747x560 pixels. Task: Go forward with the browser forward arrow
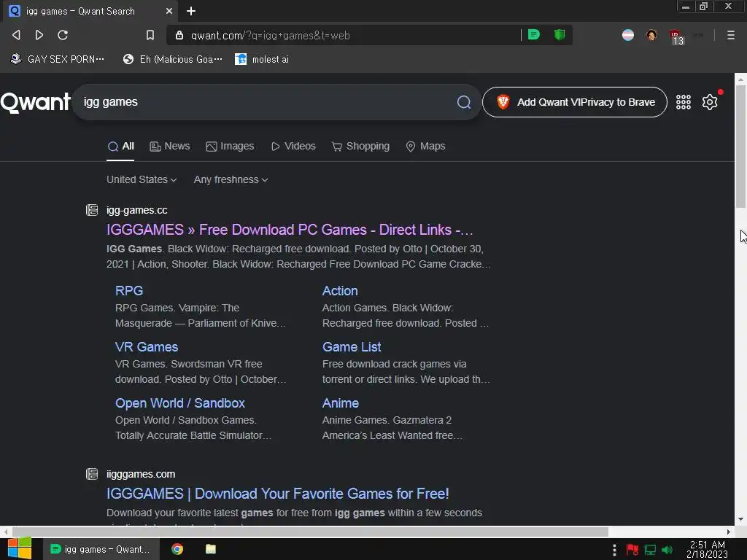(39, 35)
